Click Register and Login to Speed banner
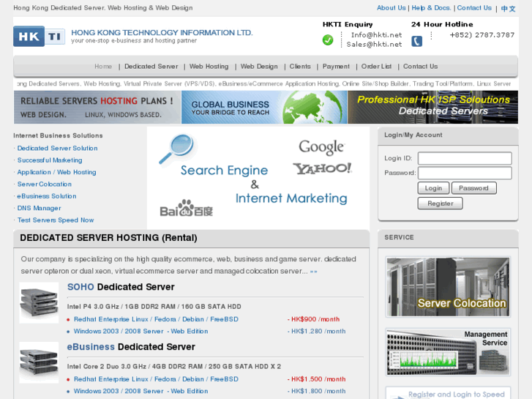Viewport: 532px width, 399px height. click(x=448, y=393)
